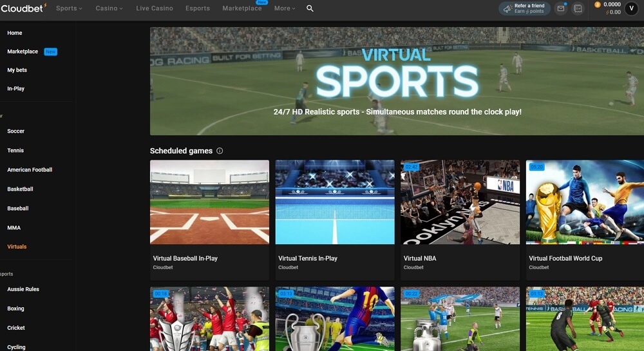This screenshot has width=644, height=351.
Task: Open Marketplace in top navigation
Action: coord(242,8)
